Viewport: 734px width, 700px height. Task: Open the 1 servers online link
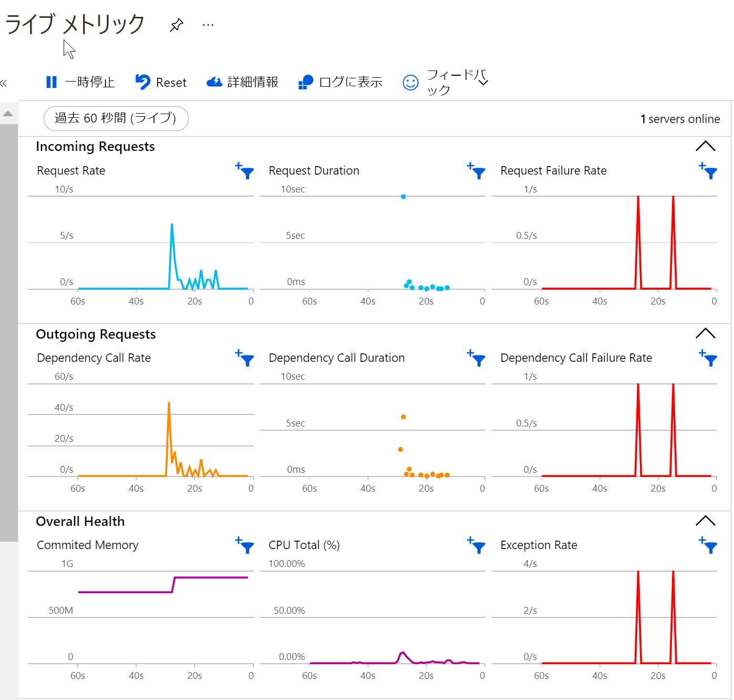point(681,119)
